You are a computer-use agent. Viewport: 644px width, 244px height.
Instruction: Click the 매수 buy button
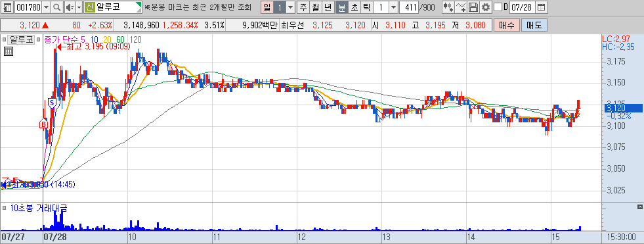pos(506,25)
